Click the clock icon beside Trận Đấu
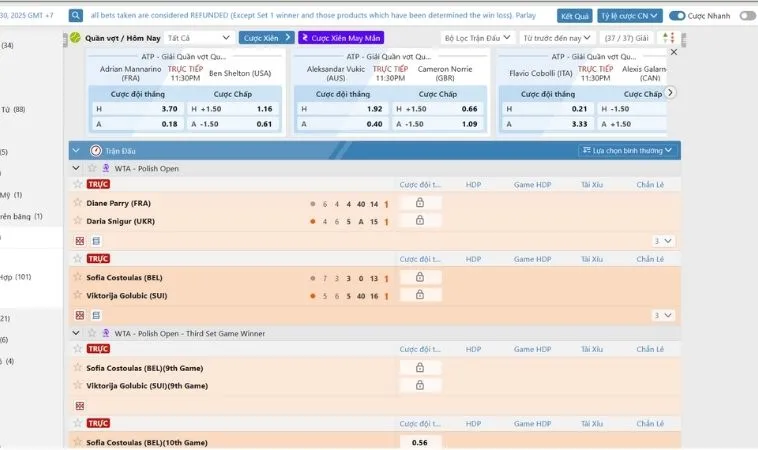Screen dimensions: 758x450 [x=96, y=150]
